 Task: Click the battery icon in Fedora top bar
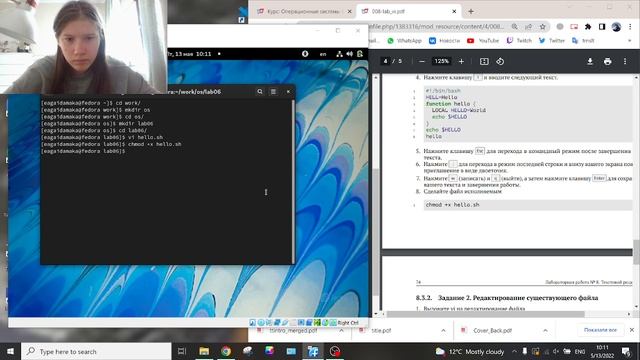360,54
